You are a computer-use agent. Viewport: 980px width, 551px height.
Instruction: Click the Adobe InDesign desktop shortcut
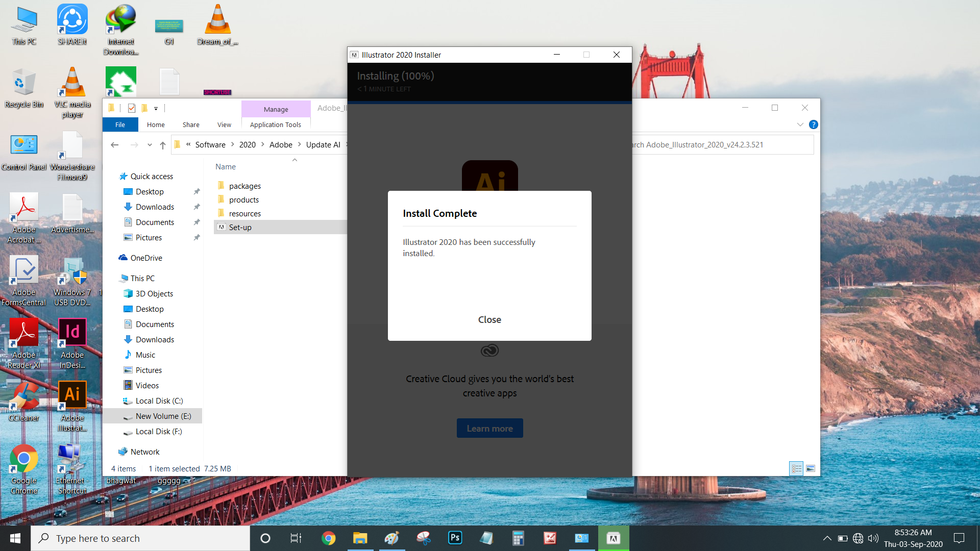[x=72, y=344]
